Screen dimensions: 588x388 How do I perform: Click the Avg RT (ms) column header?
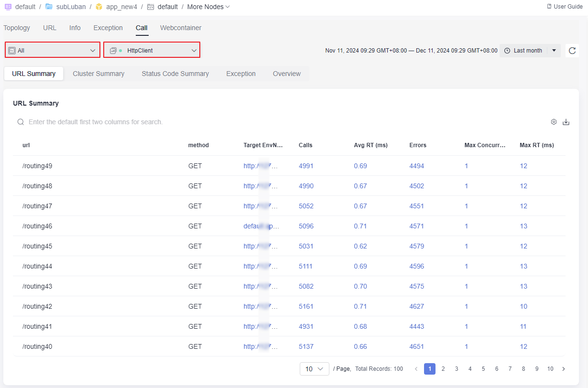[x=371, y=145]
